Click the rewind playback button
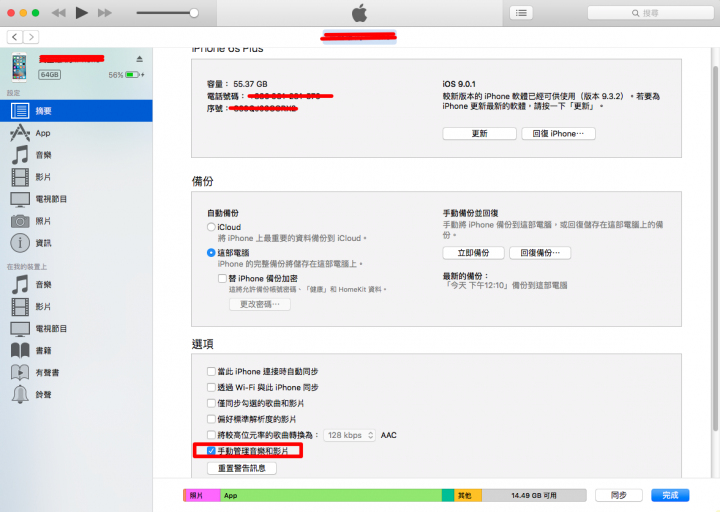This screenshot has width=720, height=512. [x=58, y=13]
